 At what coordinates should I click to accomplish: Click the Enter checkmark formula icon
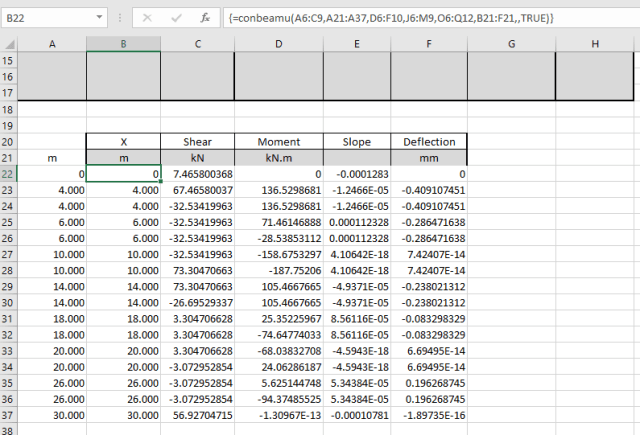point(176,18)
